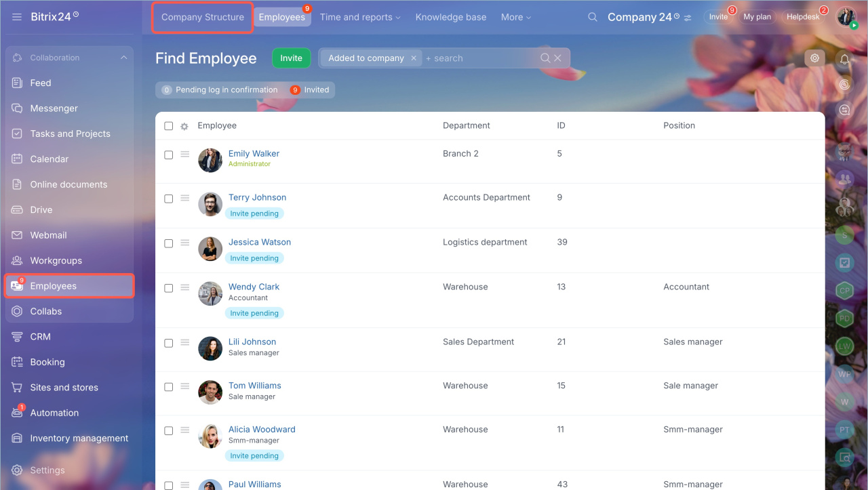Open Wendy Clark's employee profile link

click(x=254, y=287)
